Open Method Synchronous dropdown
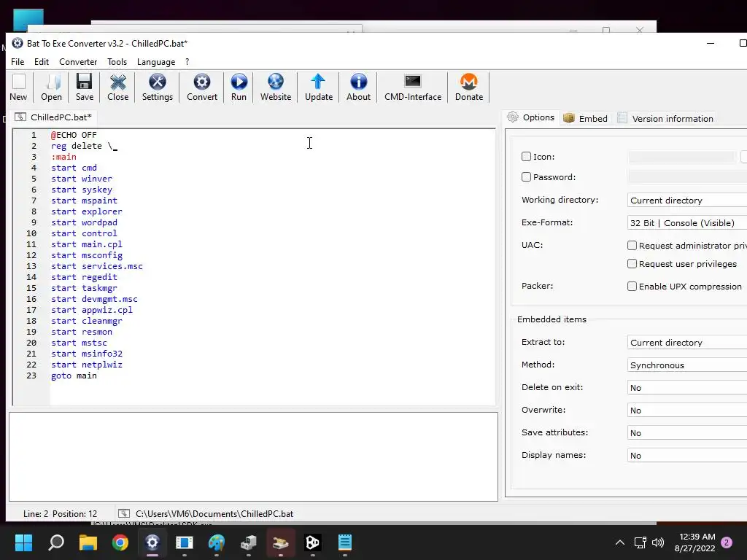This screenshot has width=747, height=560. click(687, 365)
